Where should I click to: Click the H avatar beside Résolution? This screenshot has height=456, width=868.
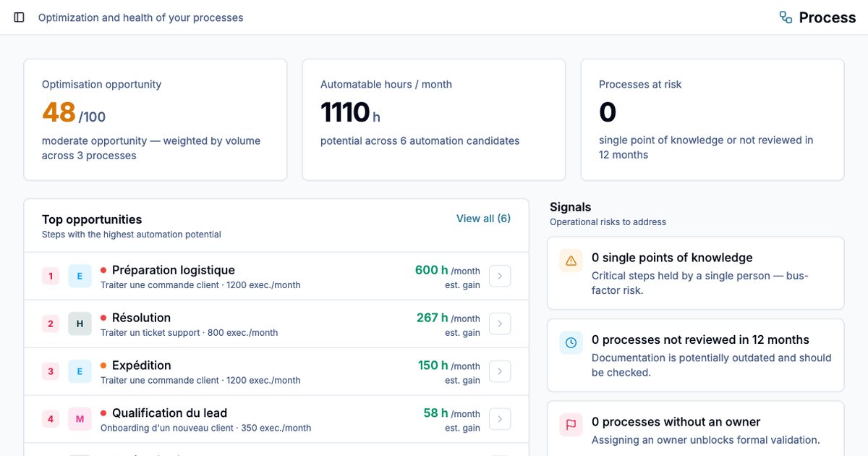pos(80,324)
